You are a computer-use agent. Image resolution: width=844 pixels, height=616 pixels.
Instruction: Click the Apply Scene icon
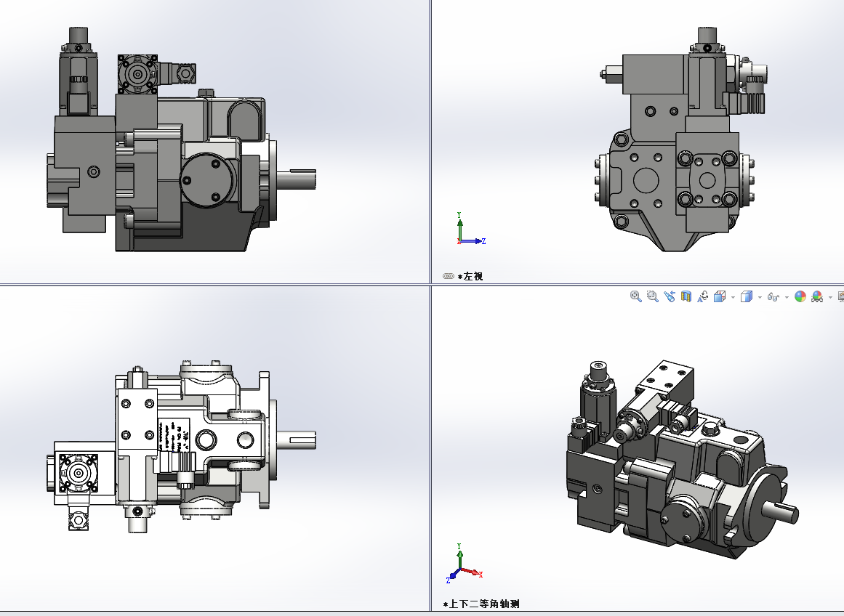pos(817,296)
